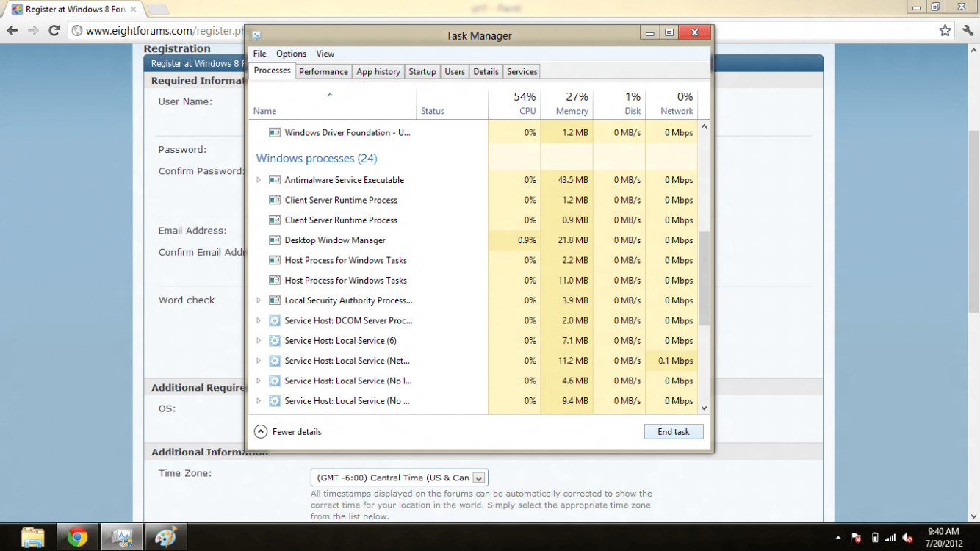980x551 pixels.
Task: Click the Antimalware Service Executable process icon
Action: click(x=275, y=180)
